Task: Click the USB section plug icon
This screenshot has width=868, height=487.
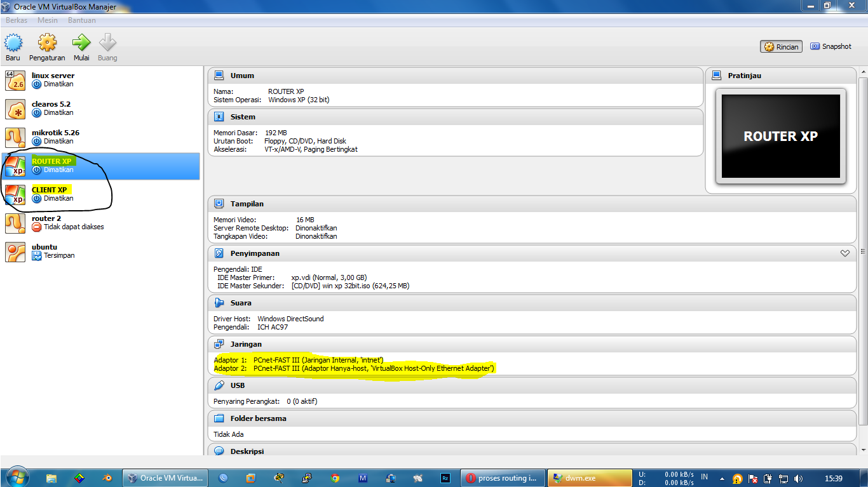Action: click(x=219, y=385)
